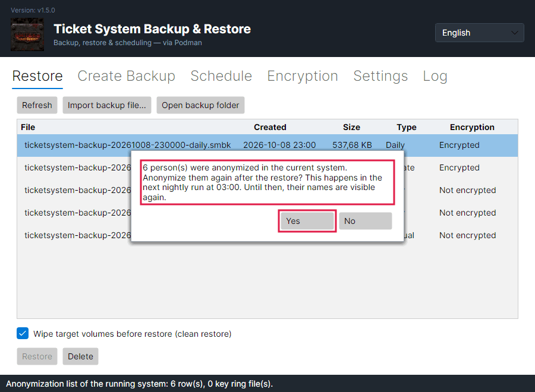Click Import backup file button

coord(107,105)
